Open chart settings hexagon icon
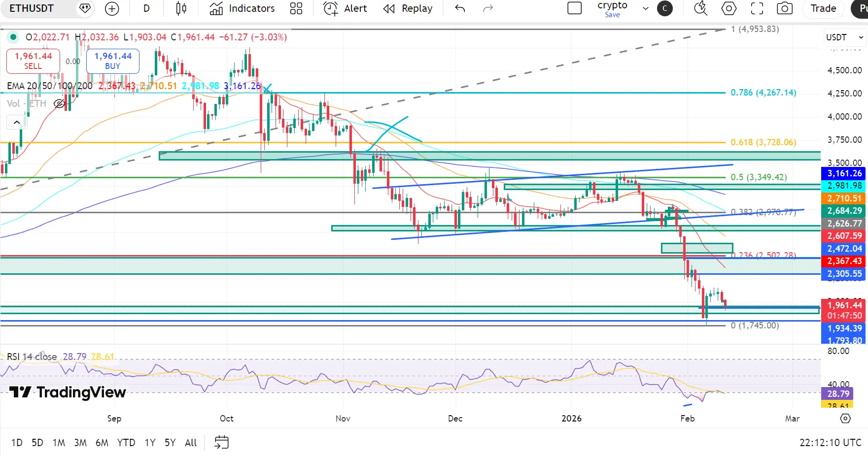 click(x=729, y=8)
